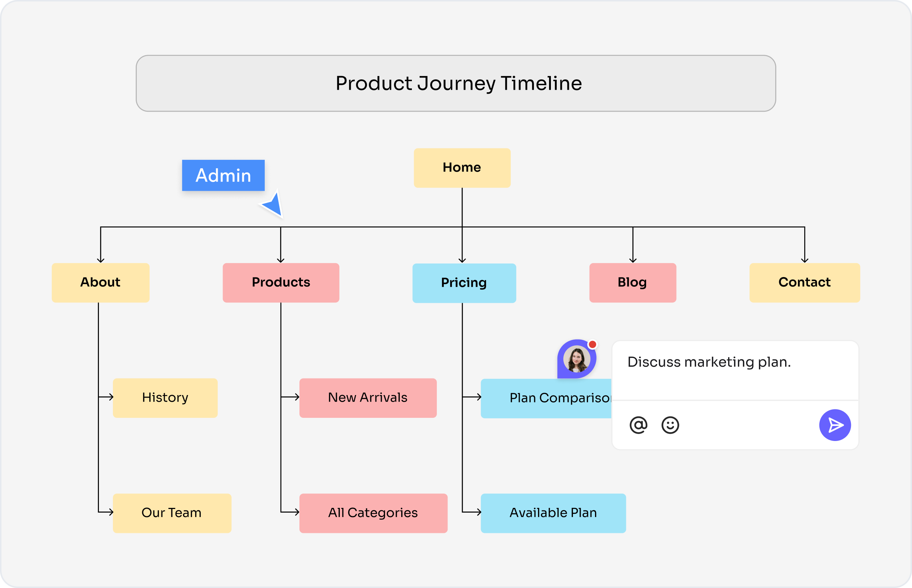Select the Contact node
912x588 pixels.
[805, 283]
